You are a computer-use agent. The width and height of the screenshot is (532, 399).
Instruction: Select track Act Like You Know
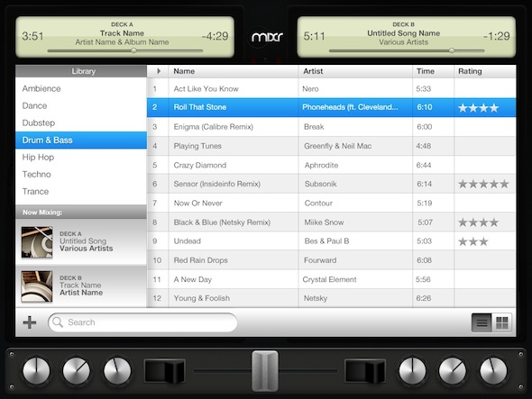[x=332, y=89]
